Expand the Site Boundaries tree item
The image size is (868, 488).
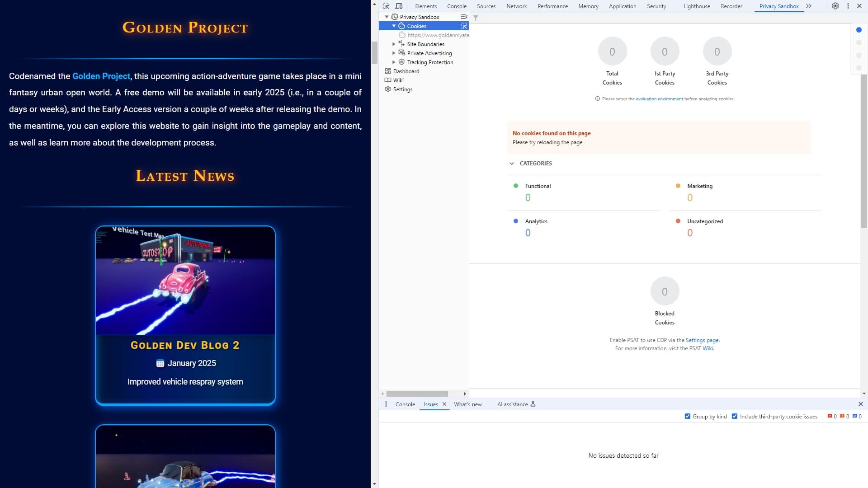pos(394,44)
